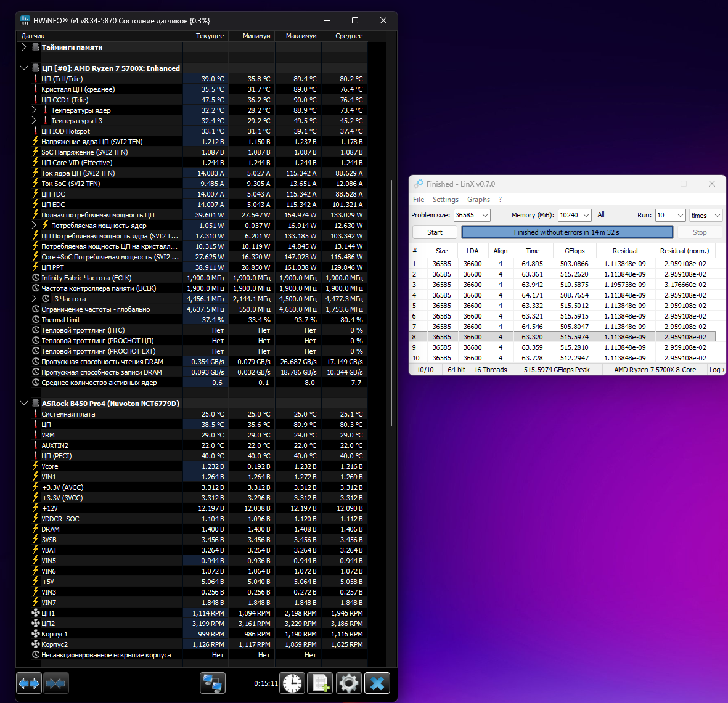Click the lightning icon beside ЦП TDC
Viewport: 728px width, 703px height.
(36, 193)
